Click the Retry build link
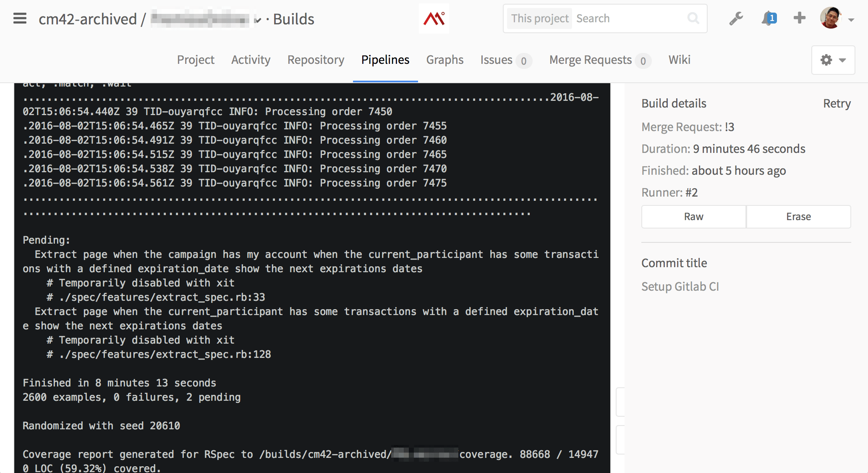The height and width of the screenshot is (473, 868). click(x=837, y=103)
